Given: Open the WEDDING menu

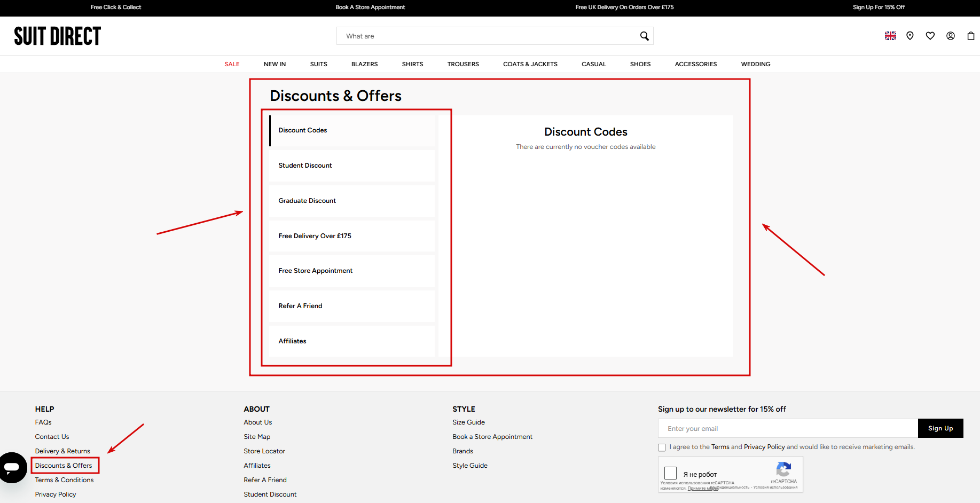Looking at the screenshot, I should [x=756, y=64].
